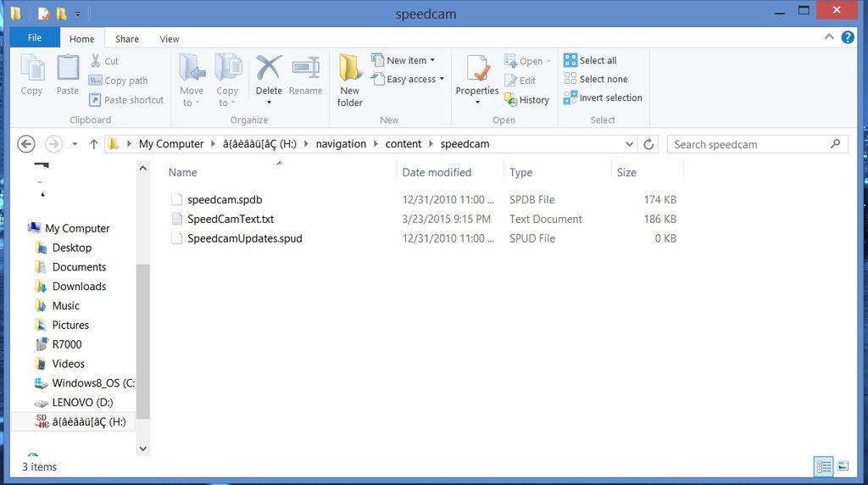Expand the address bar history dropdown
The height and width of the screenshot is (485, 868).
click(629, 144)
